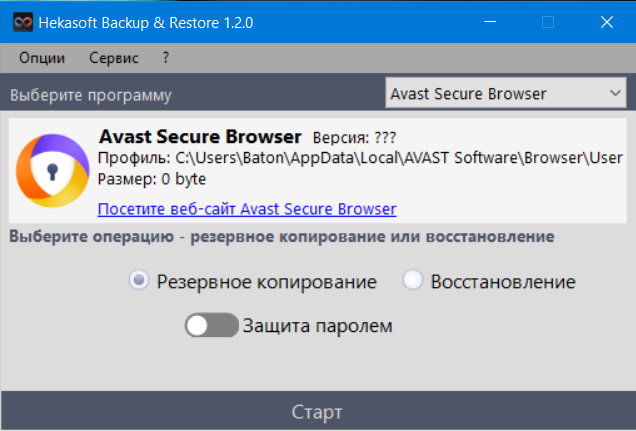Click the bold Avast Secure Browser heading
This screenshot has width=636, height=431.
point(200,137)
